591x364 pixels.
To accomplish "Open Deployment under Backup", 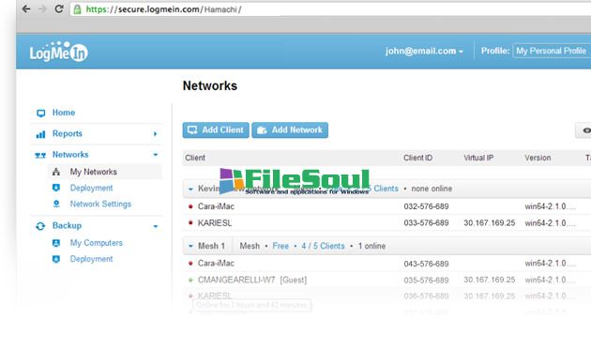I will pyautogui.click(x=91, y=259).
